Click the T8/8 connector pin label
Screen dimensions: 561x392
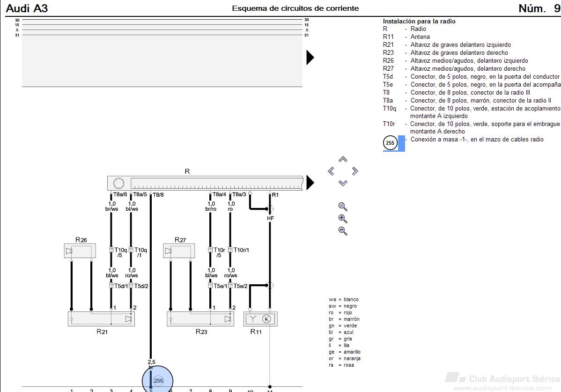tap(158, 194)
